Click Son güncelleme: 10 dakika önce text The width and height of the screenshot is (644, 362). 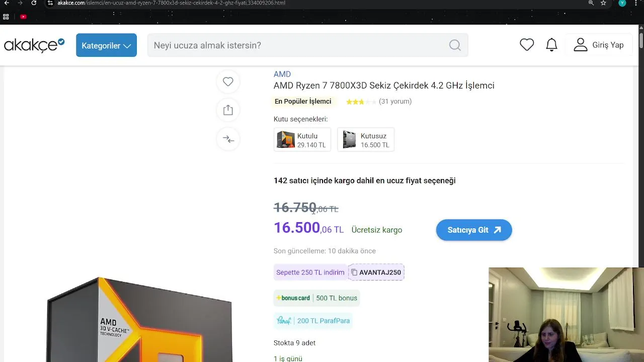click(325, 251)
